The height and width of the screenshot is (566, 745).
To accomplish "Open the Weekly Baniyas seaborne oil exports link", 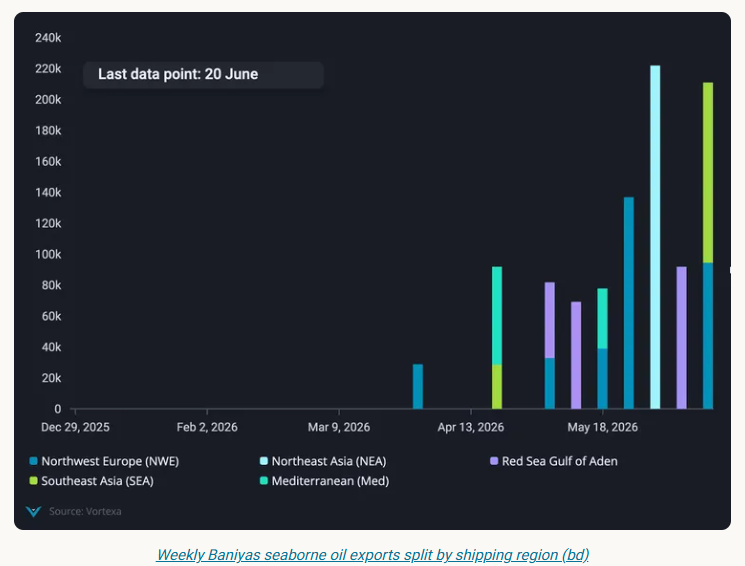I will tap(372, 555).
